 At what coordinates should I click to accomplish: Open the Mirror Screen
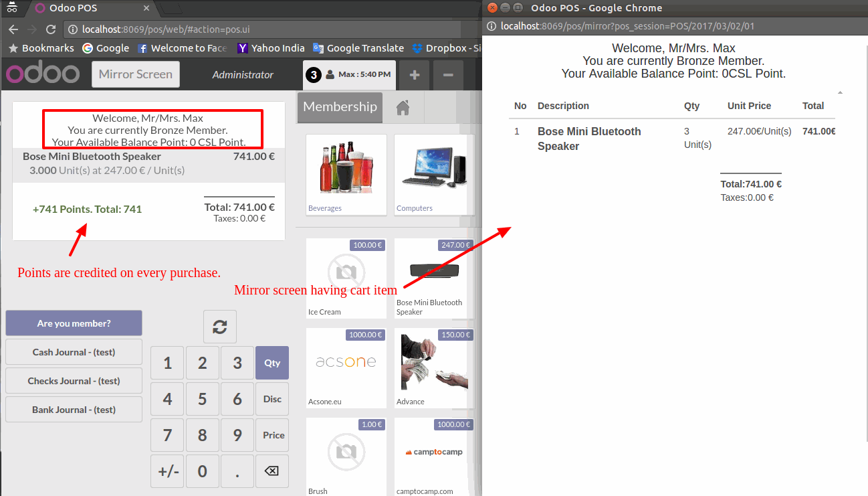(x=136, y=74)
